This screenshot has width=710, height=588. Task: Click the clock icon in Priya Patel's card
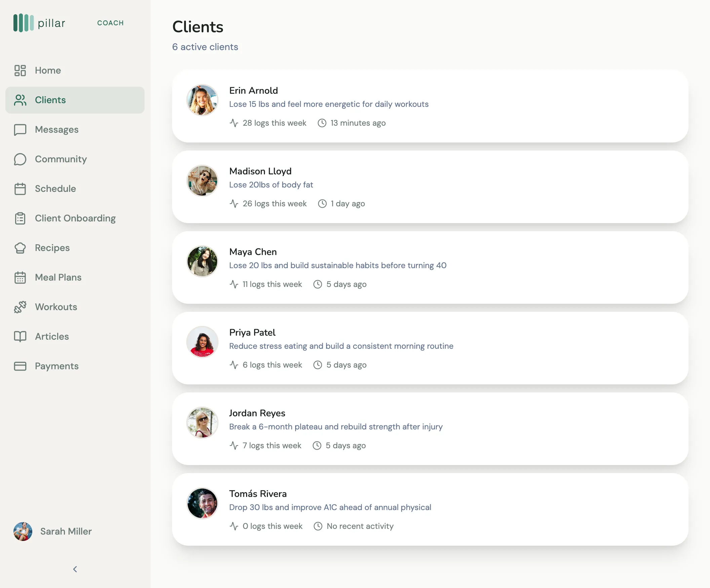[317, 365]
